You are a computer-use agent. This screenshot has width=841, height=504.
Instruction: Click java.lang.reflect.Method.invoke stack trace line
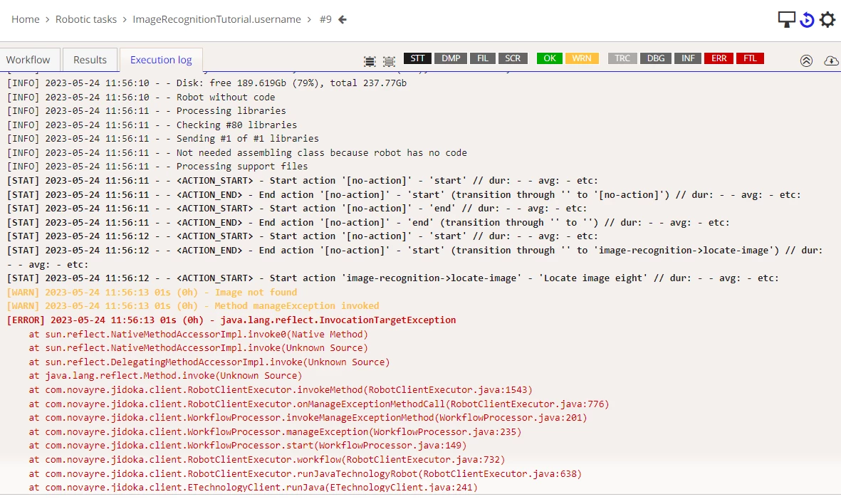coord(165,376)
